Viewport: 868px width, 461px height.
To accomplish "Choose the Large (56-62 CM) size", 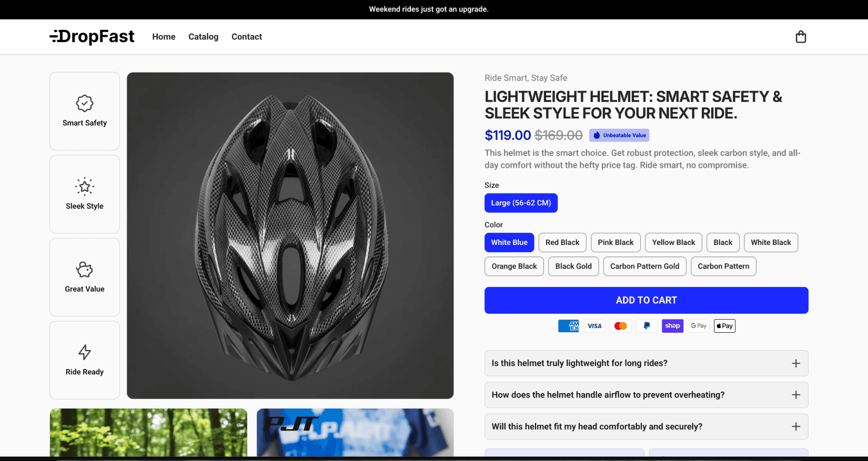I will click(x=521, y=203).
